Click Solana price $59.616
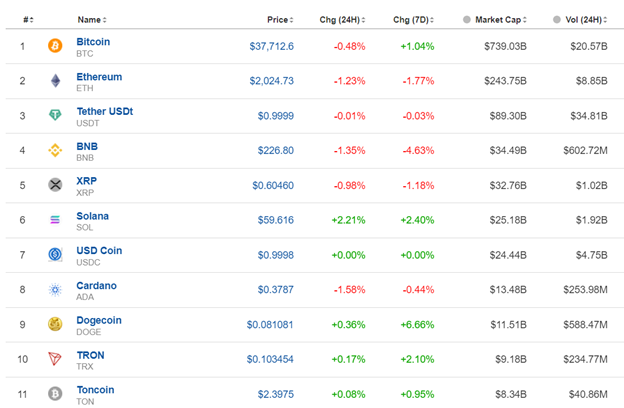The image size is (624, 408). click(276, 220)
